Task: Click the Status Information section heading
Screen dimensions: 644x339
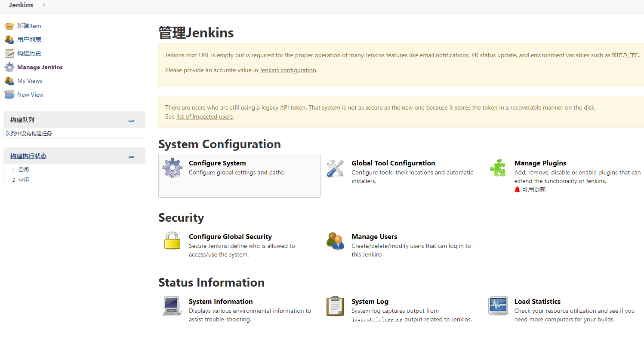Action: [211, 283]
